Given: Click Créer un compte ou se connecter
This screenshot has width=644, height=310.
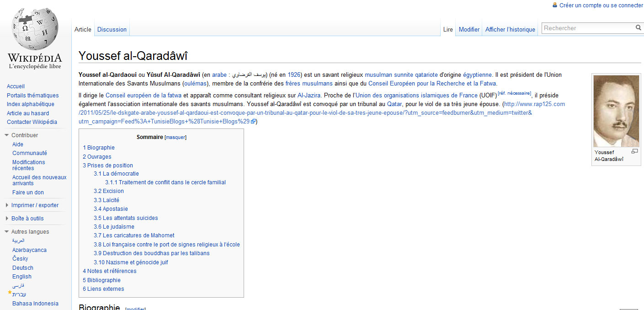Looking at the screenshot, I should pos(601,5).
